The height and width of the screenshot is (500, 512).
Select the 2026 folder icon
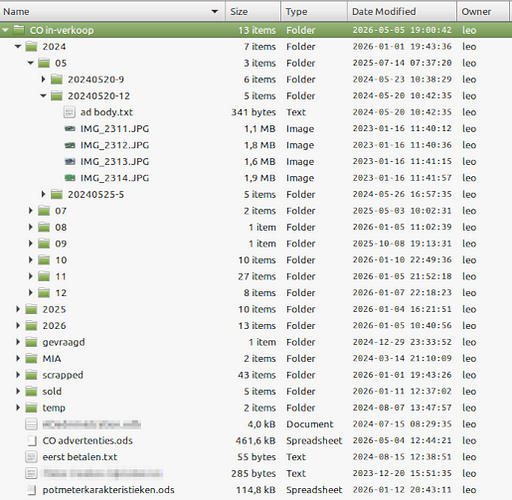click(31, 326)
